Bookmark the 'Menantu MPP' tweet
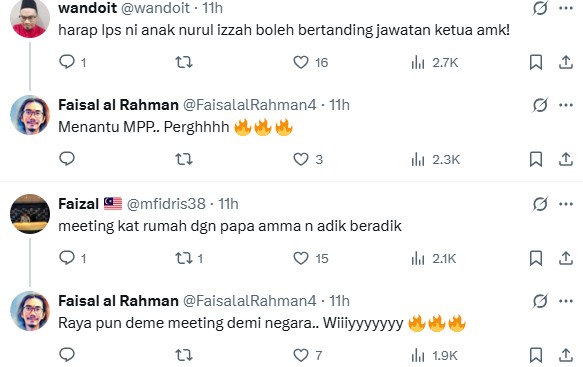Image resolution: width=583 pixels, height=367 pixels. click(536, 159)
